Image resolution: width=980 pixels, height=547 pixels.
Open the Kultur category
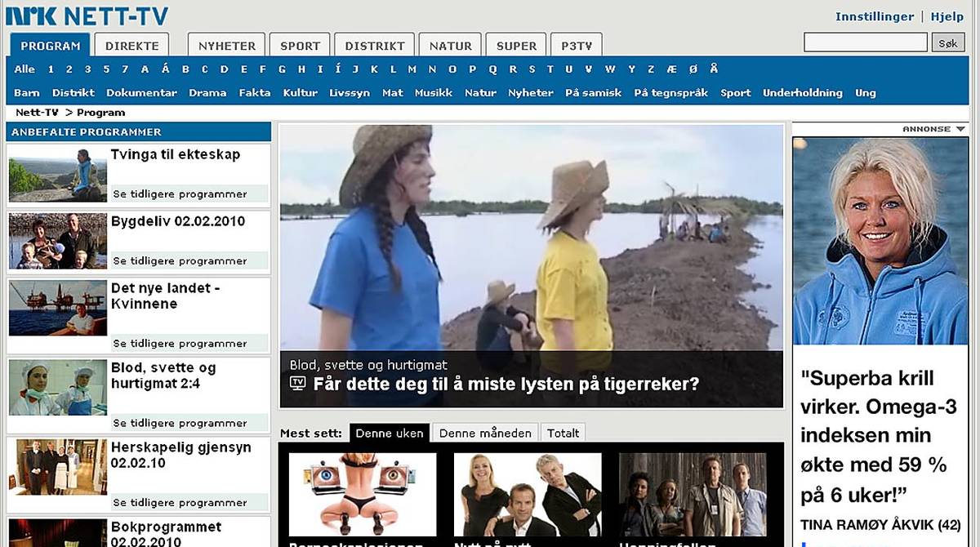[x=301, y=93]
